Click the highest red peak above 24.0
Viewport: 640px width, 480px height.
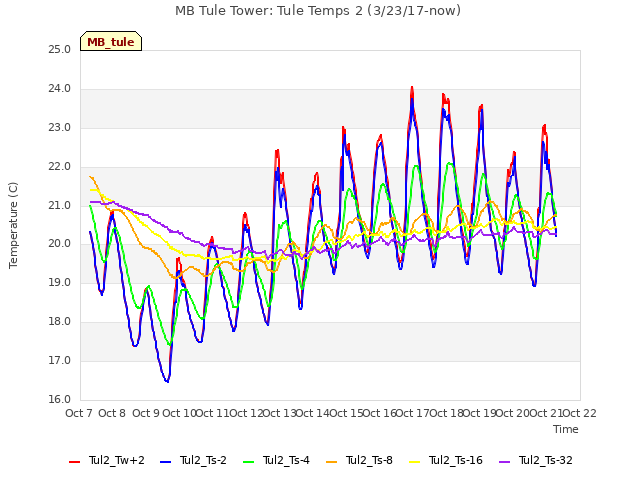[412, 87]
